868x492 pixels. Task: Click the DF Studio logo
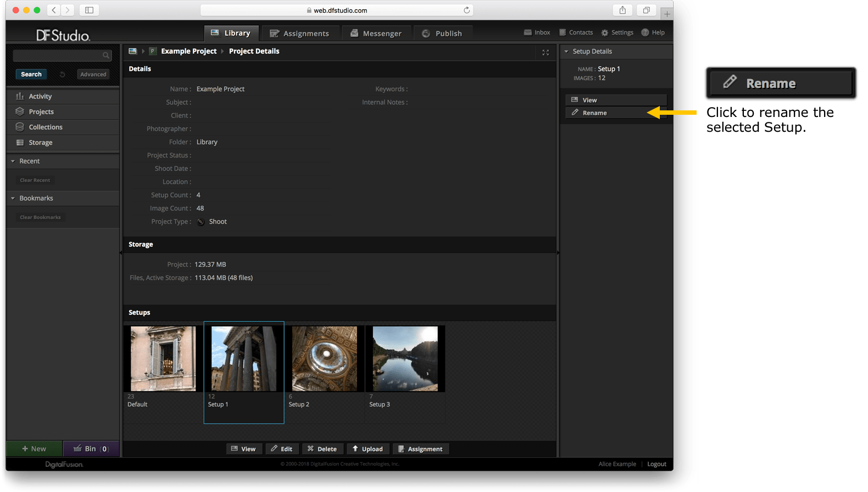pos(63,35)
